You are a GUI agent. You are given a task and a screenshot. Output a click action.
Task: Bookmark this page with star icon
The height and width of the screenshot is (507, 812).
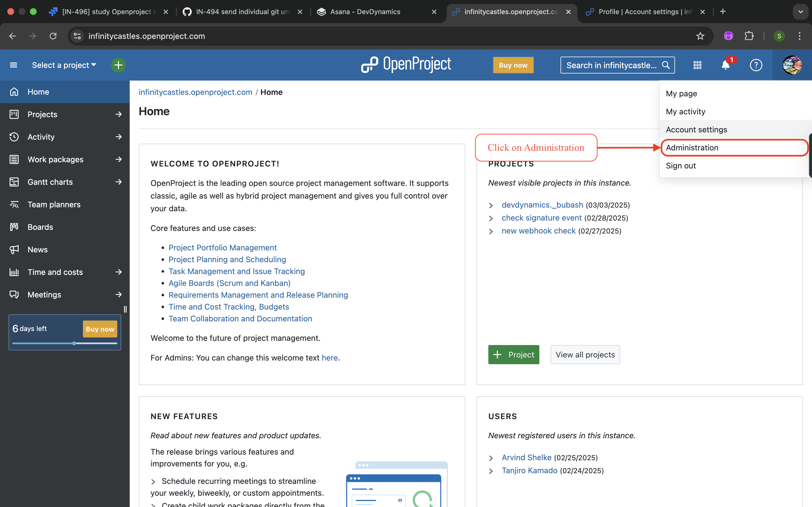700,36
